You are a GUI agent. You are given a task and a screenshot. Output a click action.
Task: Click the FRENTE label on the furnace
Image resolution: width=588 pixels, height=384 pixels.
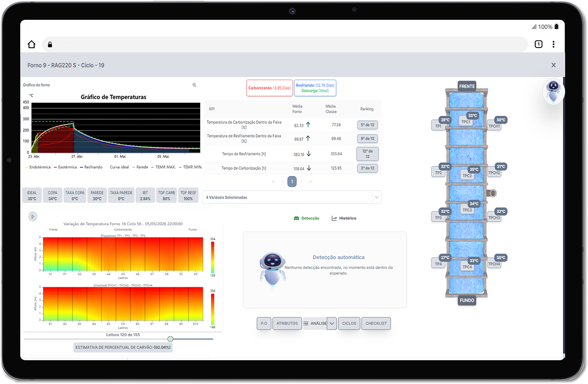pyautogui.click(x=467, y=86)
